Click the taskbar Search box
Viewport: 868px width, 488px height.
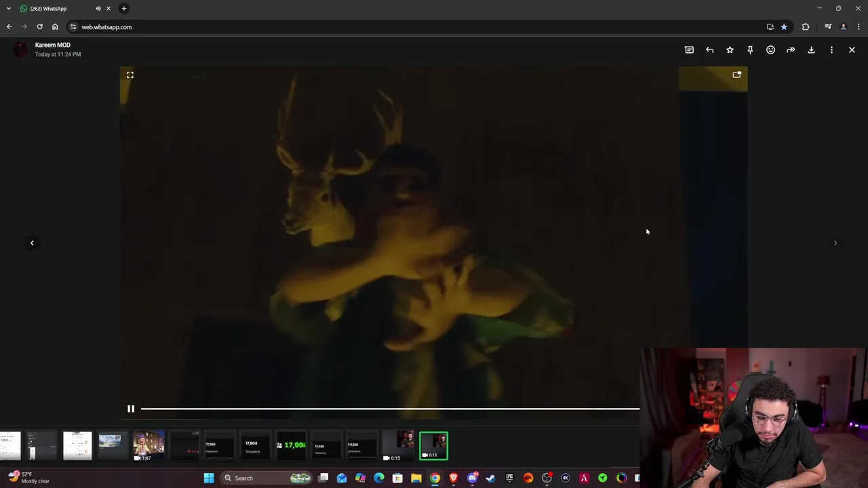pos(267,478)
